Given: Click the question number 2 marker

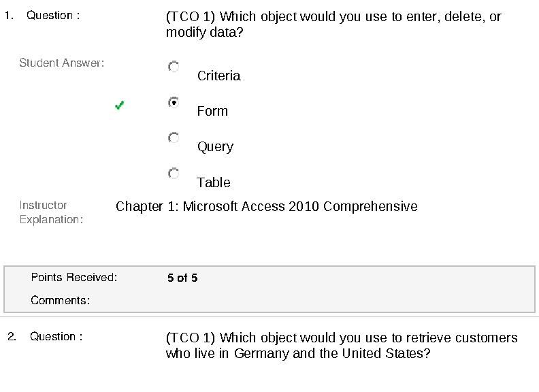Looking at the screenshot, I should 12,336.
